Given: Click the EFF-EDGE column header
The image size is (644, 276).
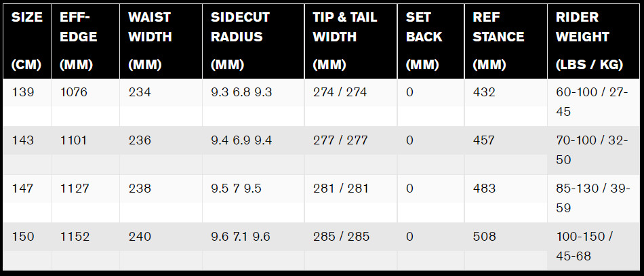Looking at the screenshot, I should point(85,41).
